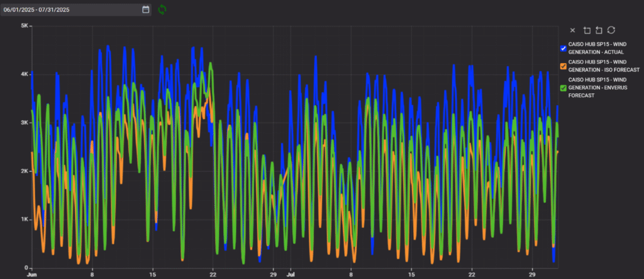Click the zoom back icon left of the circular arrows

click(598, 30)
